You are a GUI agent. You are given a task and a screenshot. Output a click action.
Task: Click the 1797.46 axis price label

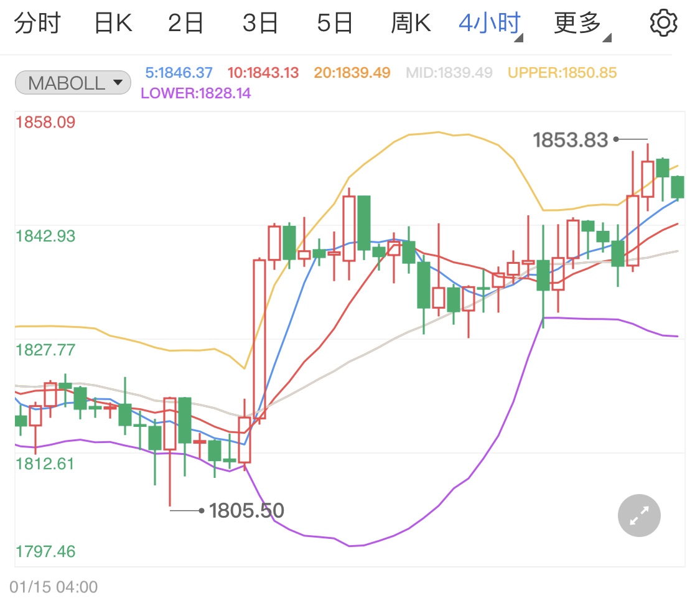coord(45,551)
